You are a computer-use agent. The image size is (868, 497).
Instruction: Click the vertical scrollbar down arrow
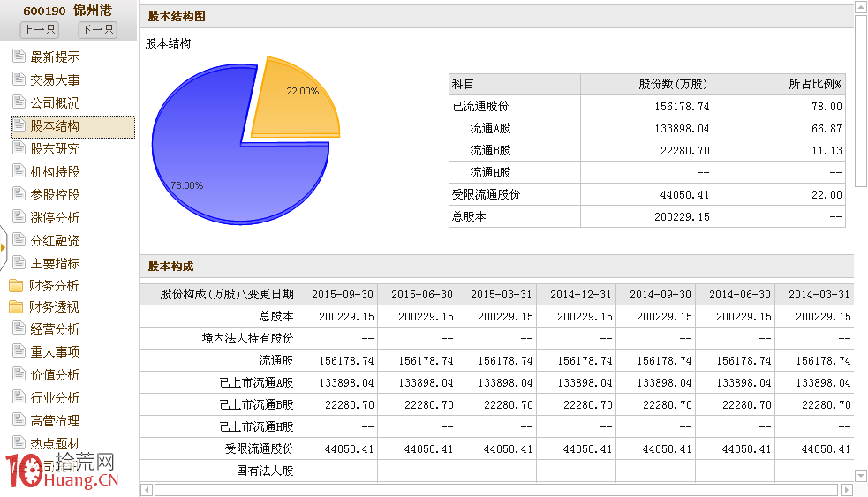[861, 476]
